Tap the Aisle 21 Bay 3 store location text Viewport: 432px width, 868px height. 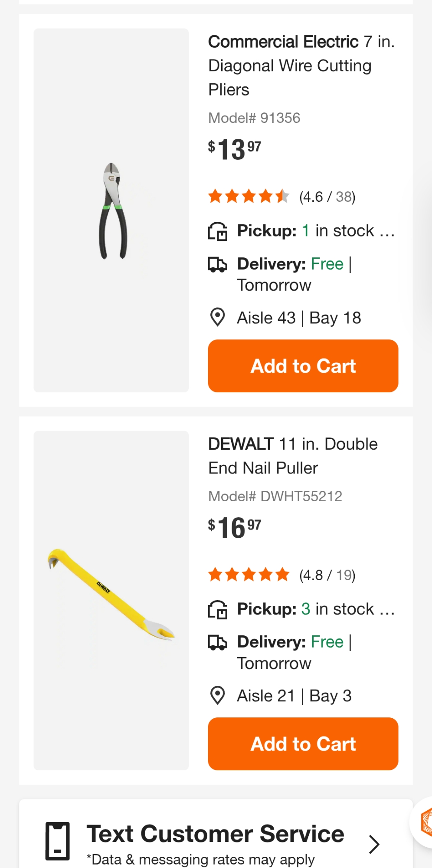pyautogui.click(x=294, y=696)
